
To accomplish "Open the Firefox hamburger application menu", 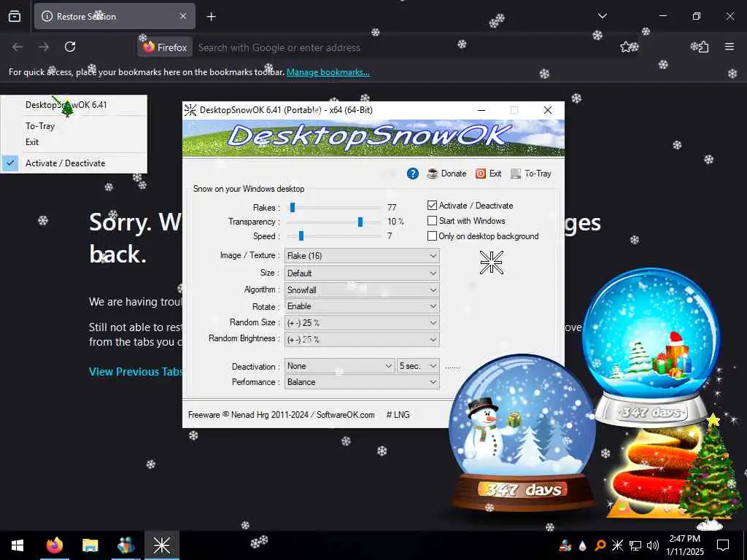I will pos(729,47).
